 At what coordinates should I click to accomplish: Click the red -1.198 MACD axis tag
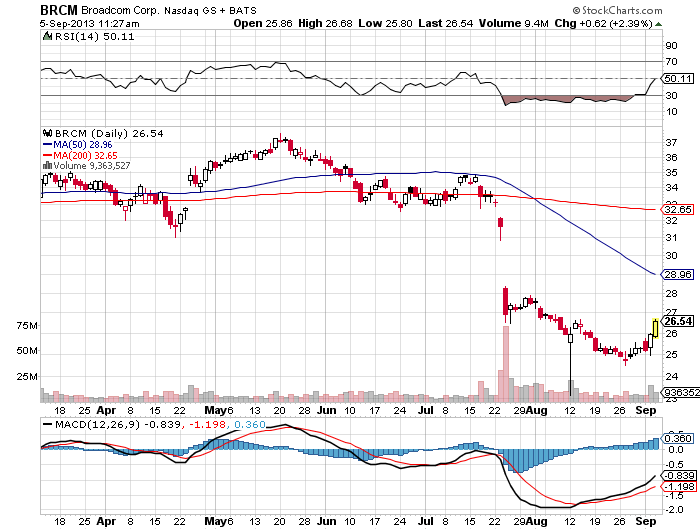point(678,486)
